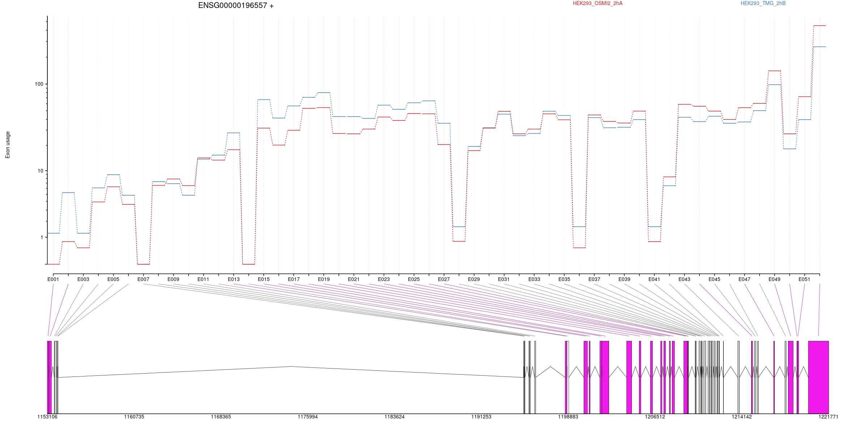Click the y-axis value 1

point(41,237)
